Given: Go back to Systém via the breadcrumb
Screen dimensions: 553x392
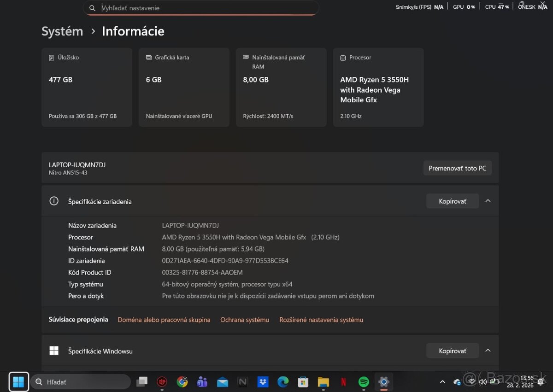Looking at the screenshot, I should 62,31.
